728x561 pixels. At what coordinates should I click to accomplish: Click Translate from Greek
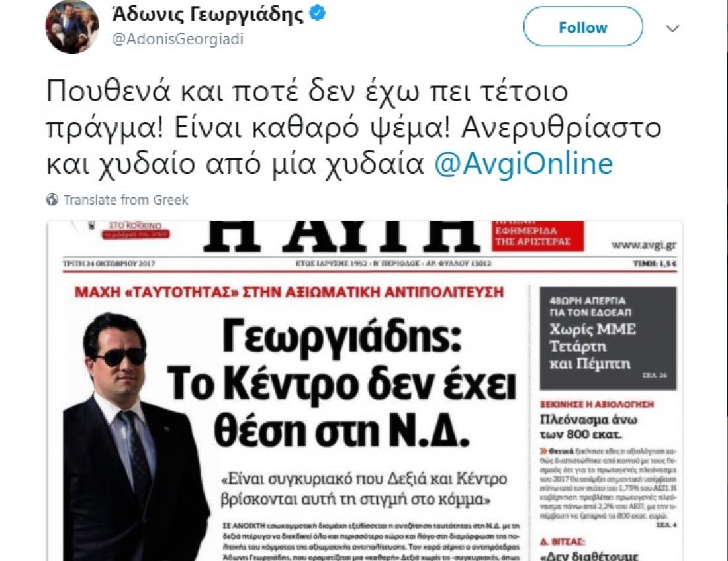pyautogui.click(x=126, y=200)
